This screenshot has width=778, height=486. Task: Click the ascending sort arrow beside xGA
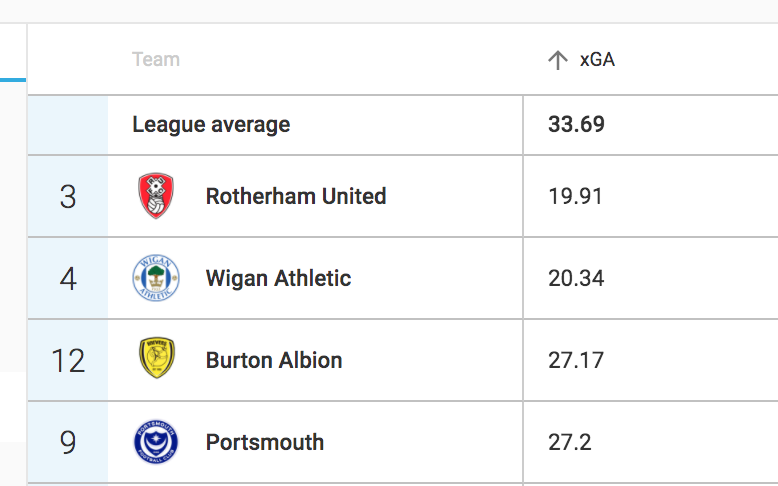pos(558,60)
